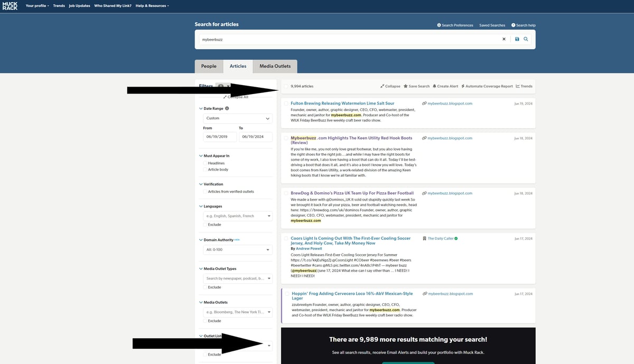Image resolution: width=634 pixels, height=364 pixels.
Task: Click the Create Alert bell icon
Action: pyautogui.click(x=434, y=86)
